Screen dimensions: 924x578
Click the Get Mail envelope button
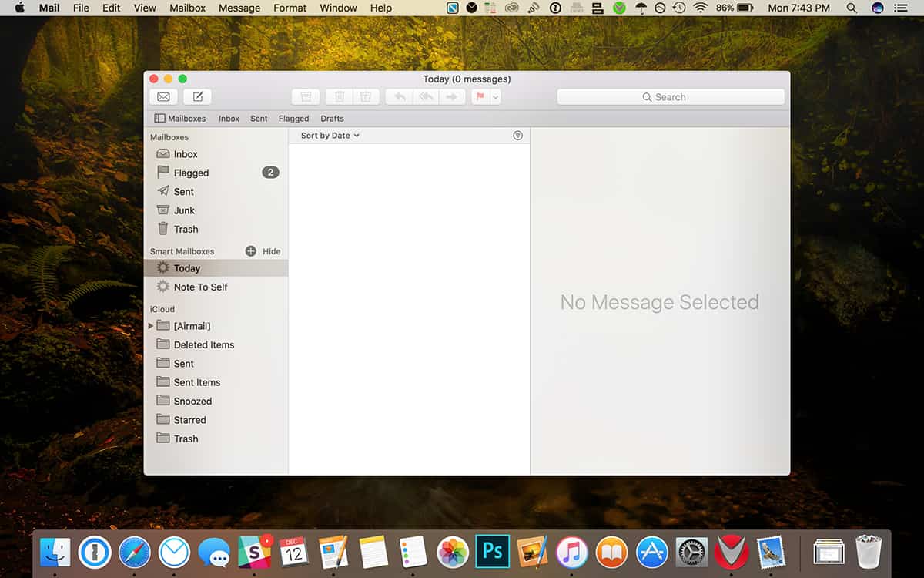click(163, 97)
